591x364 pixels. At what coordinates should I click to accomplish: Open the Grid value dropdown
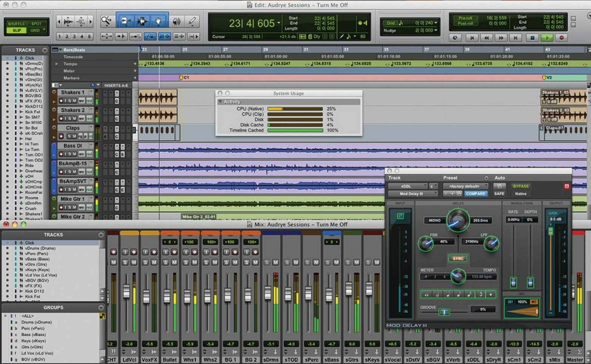point(436,23)
